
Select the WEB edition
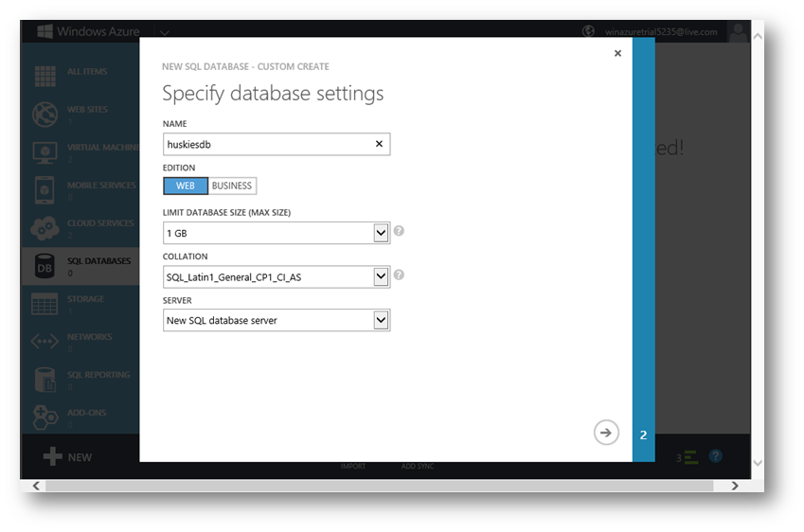coord(185,186)
